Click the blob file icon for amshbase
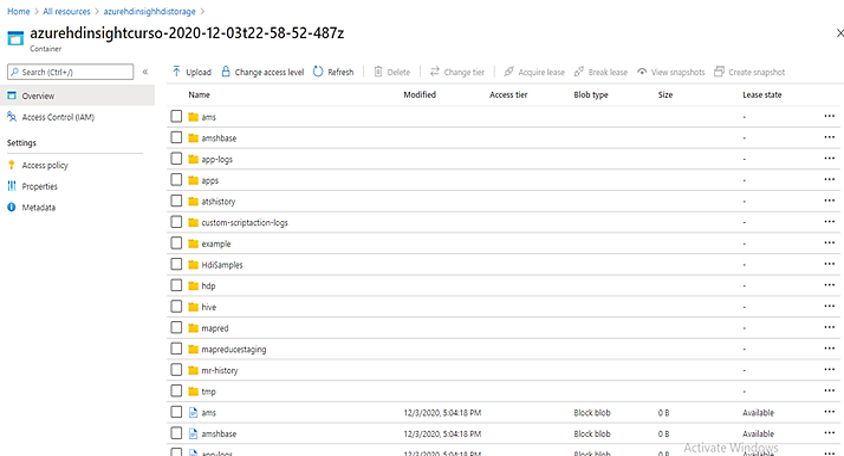 pos(193,433)
